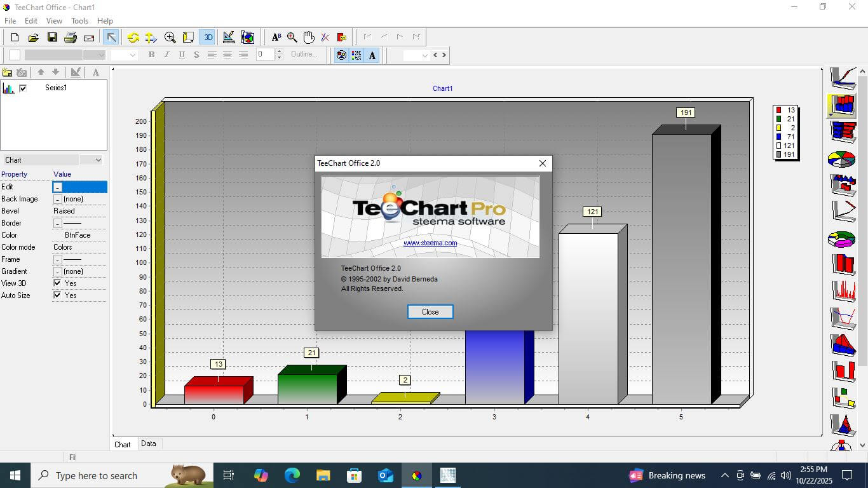This screenshot has width=868, height=488.
Task: Select the horizontal bar chart type
Action: tap(843, 131)
